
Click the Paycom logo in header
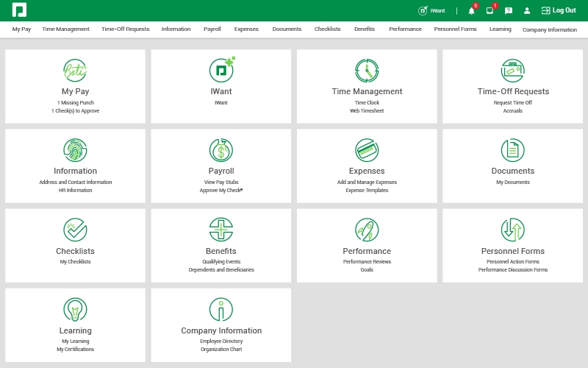19,10
